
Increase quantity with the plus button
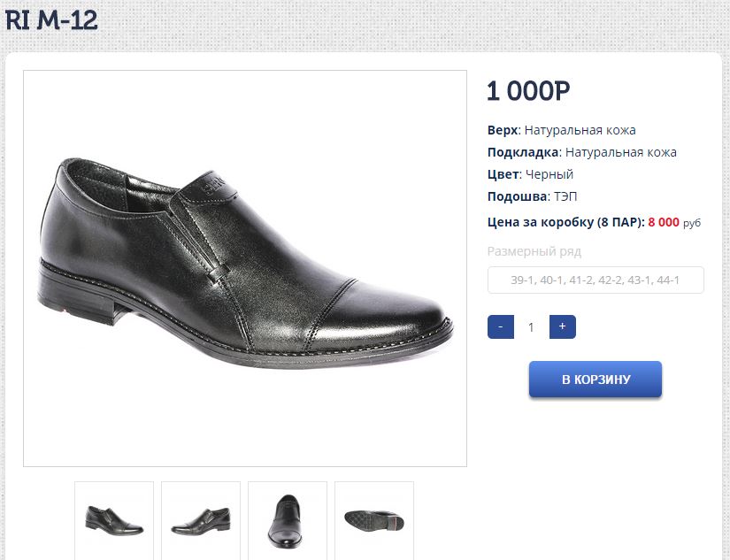(563, 326)
